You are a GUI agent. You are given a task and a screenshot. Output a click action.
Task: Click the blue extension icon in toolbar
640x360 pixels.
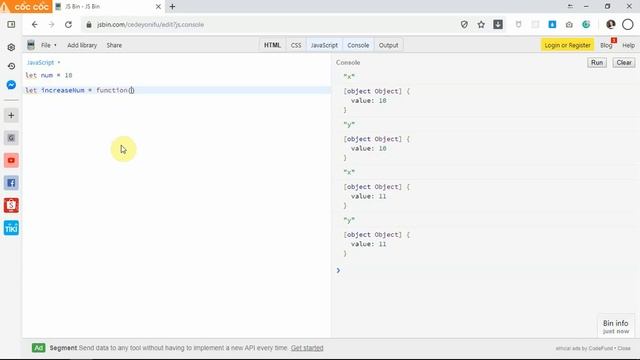click(552, 24)
